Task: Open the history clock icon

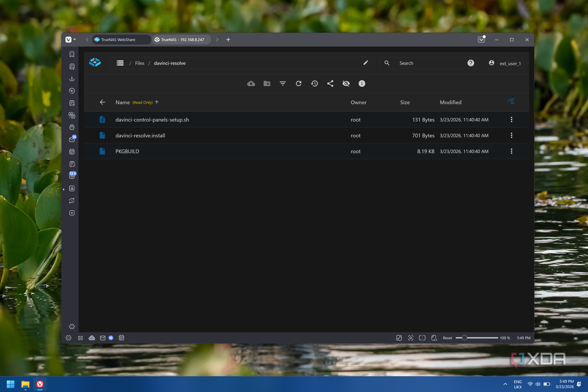Action: click(314, 83)
